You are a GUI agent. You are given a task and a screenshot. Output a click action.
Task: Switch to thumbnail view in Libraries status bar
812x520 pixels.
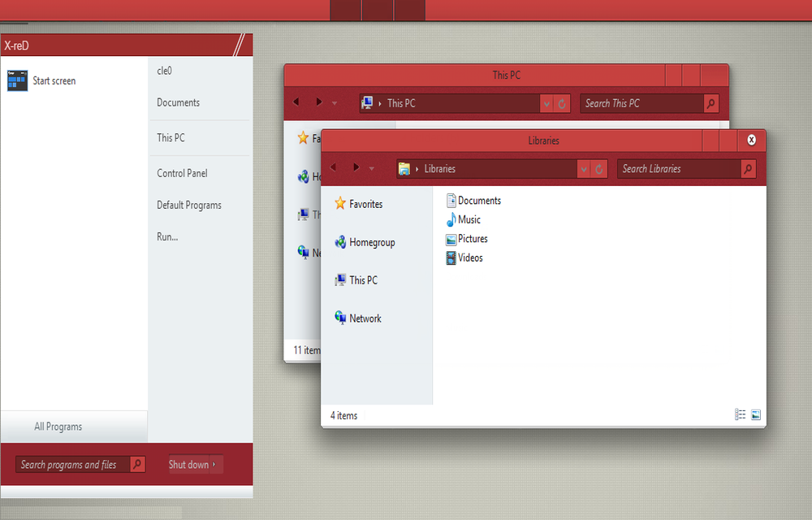[x=756, y=414]
